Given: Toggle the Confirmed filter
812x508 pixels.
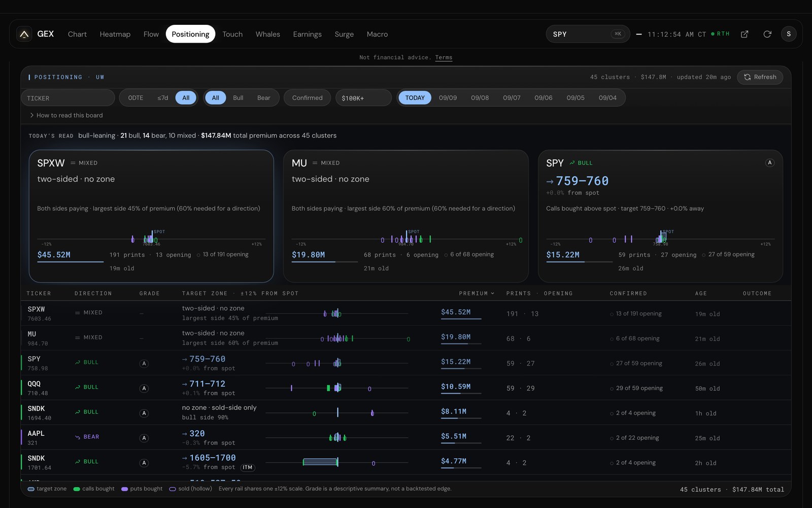Looking at the screenshot, I should 307,98.
